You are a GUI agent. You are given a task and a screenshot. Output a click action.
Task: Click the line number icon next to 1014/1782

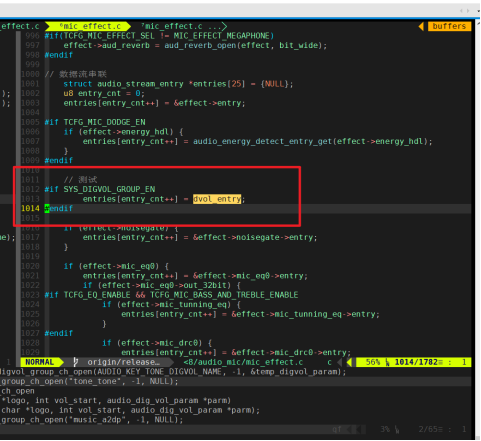[387, 362]
